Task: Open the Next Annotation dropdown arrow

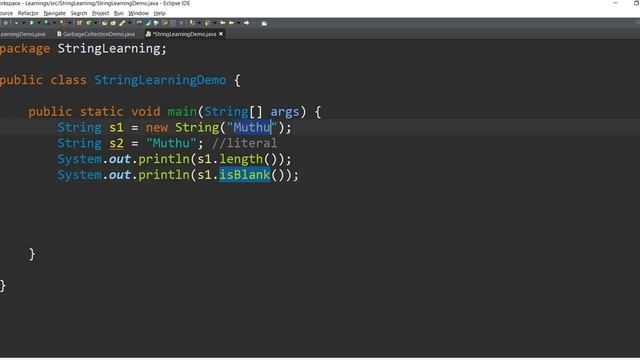Action: 199,23
